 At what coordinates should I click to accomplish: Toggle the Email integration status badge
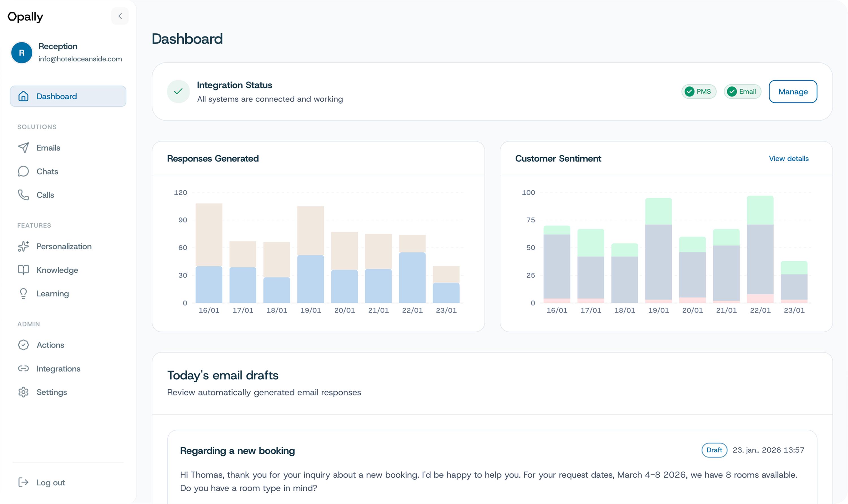tap(743, 91)
